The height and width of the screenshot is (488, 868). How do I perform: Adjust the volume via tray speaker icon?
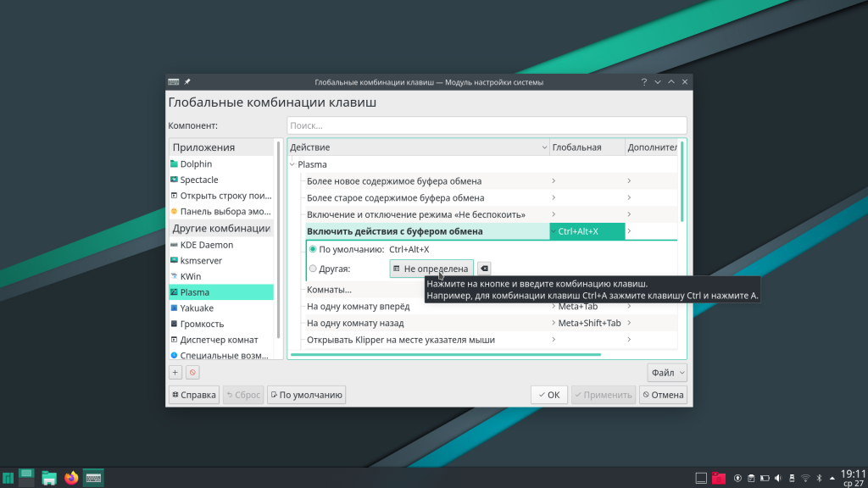point(776,477)
